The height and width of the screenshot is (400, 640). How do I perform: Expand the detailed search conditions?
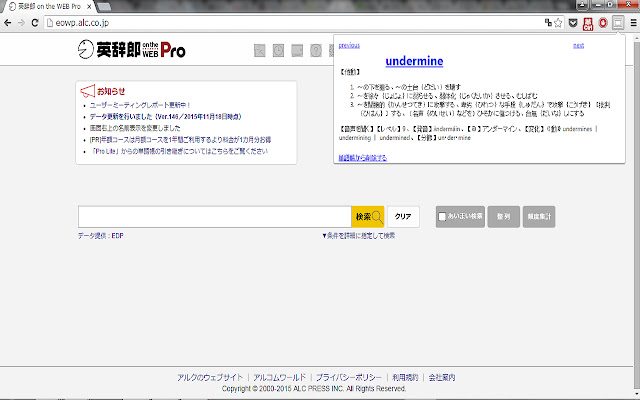pos(358,236)
